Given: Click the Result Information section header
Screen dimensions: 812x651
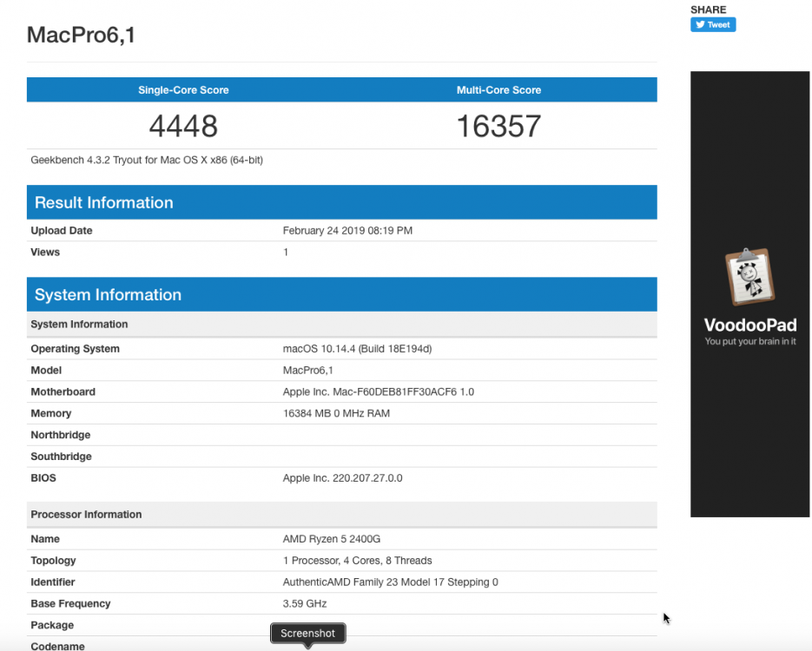Looking at the screenshot, I should 342,202.
